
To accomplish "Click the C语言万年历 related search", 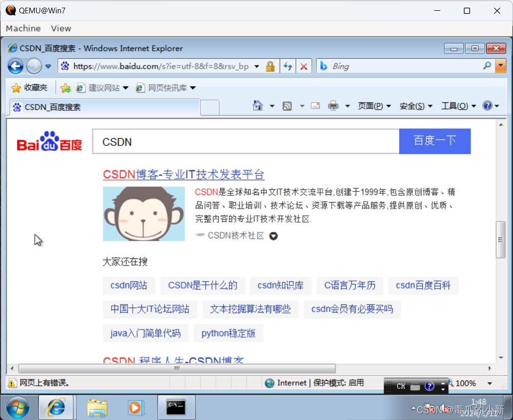I will pos(350,285).
